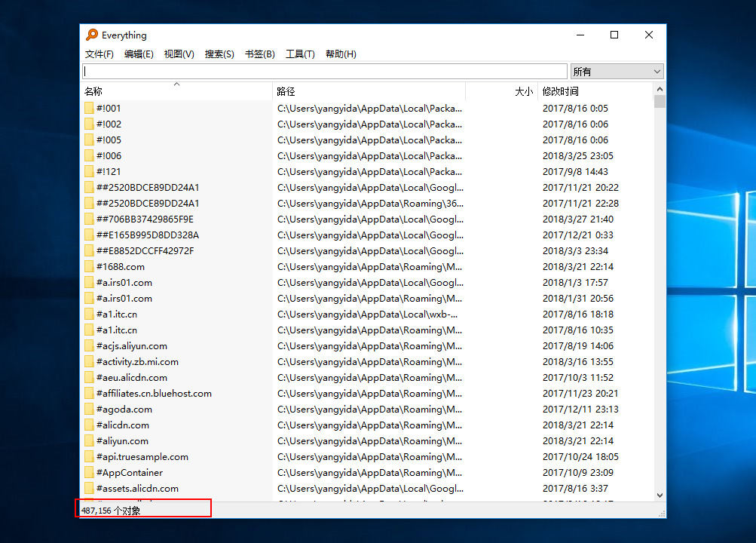Click the folder icon for #!121
The height and width of the screenshot is (543, 756).
pyautogui.click(x=89, y=172)
